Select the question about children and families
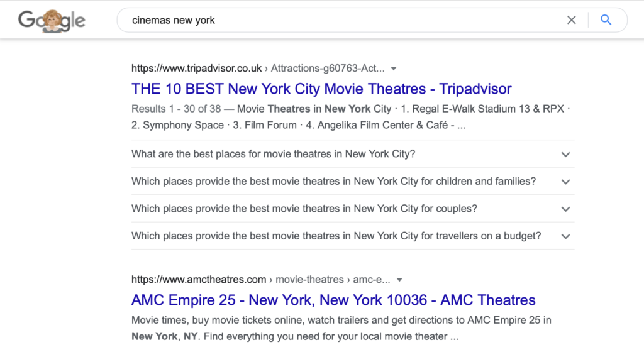 click(x=333, y=181)
